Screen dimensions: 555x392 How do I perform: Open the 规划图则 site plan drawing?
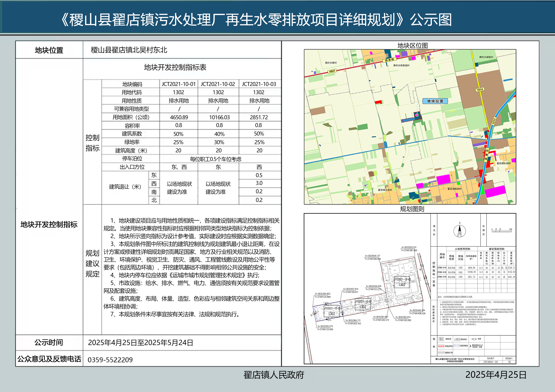pyautogui.click(x=410, y=288)
